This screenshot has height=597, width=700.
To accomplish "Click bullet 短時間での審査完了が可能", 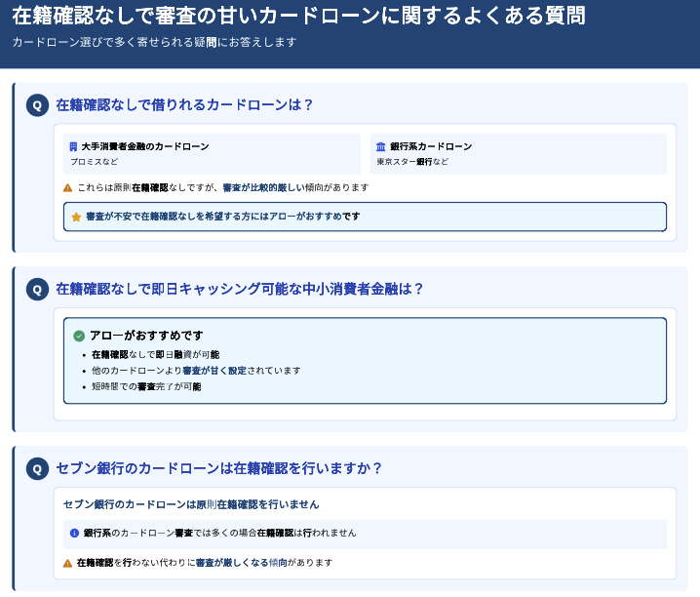I will [x=146, y=386].
